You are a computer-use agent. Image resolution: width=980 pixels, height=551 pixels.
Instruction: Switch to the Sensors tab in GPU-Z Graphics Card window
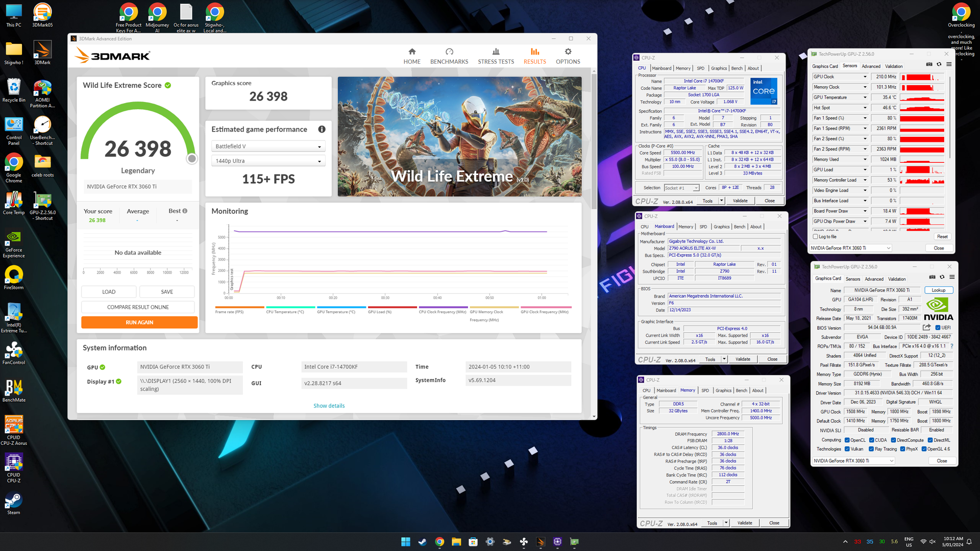point(852,279)
